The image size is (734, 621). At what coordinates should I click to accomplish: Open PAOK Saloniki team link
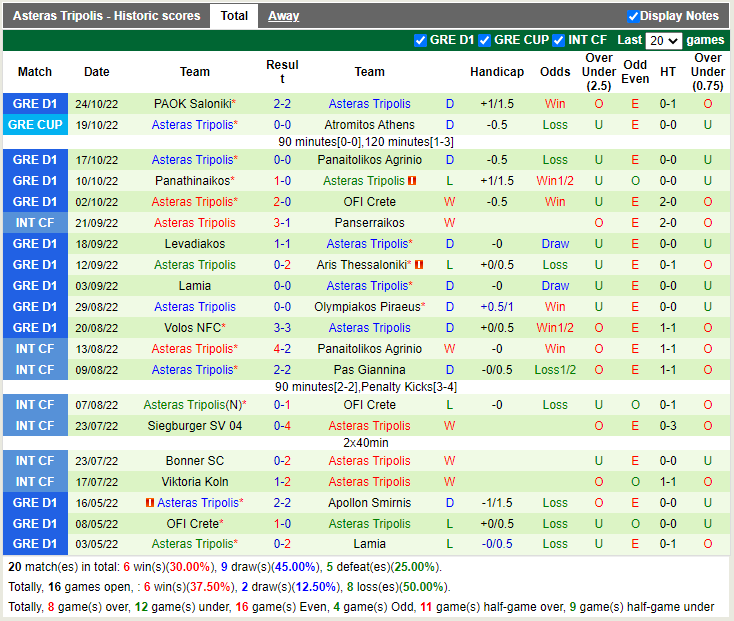pos(192,104)
